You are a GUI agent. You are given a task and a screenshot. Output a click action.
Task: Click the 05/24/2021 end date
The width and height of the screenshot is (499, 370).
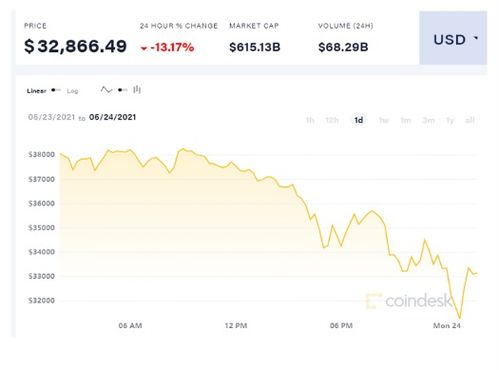(x=113, y=117)
